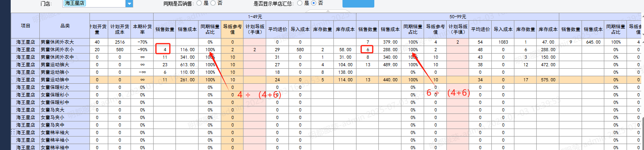Click the pink 计划导版 cell for 男童休闲外衣小
Image resolution: width=644 pixels, height=150 pixels.
(x=255, y=50)
